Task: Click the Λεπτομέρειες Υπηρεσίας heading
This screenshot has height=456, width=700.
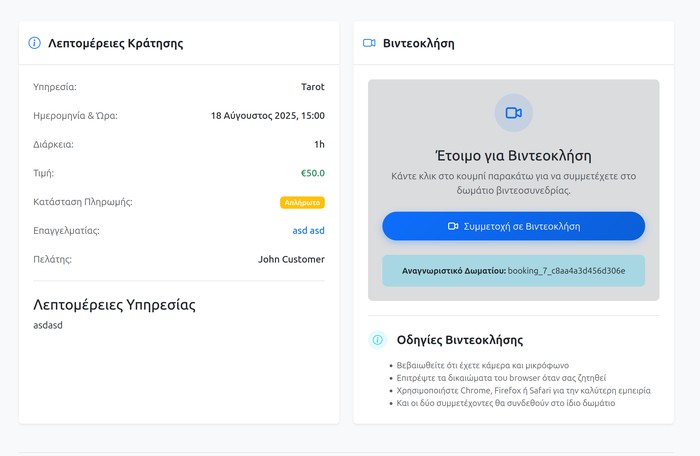Action: point(114,304)
